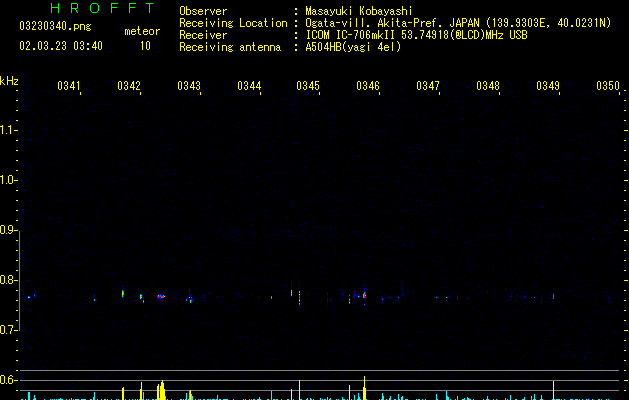
Task: Click the 0343 time marker
Action: (189, 85)
